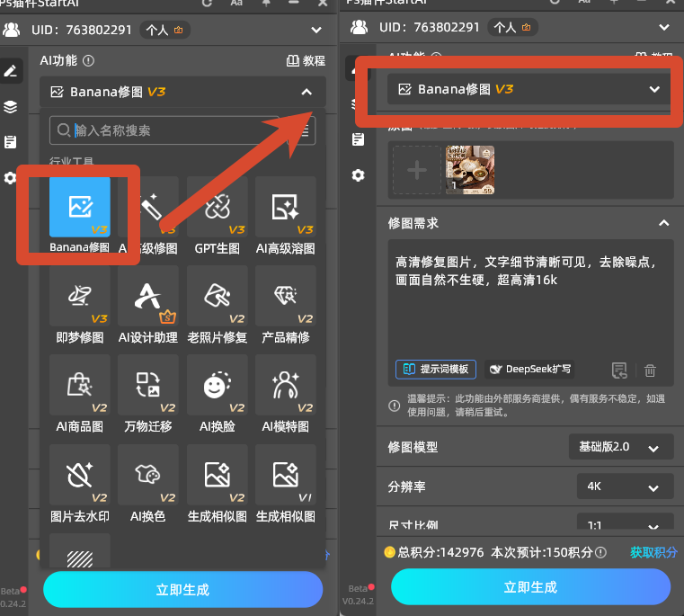Open 提示词模板 prompt templates
Viewport: 684px width, 616px height.
[x=435, y=370]
